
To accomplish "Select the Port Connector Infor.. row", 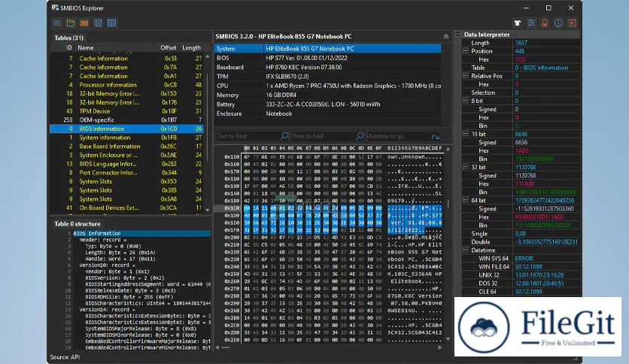I will pyautogui.click(x=126, y=173).
